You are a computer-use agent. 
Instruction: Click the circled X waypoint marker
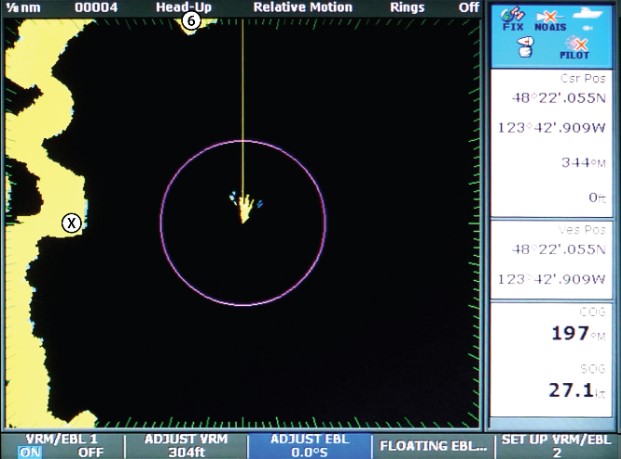point(71,222)
